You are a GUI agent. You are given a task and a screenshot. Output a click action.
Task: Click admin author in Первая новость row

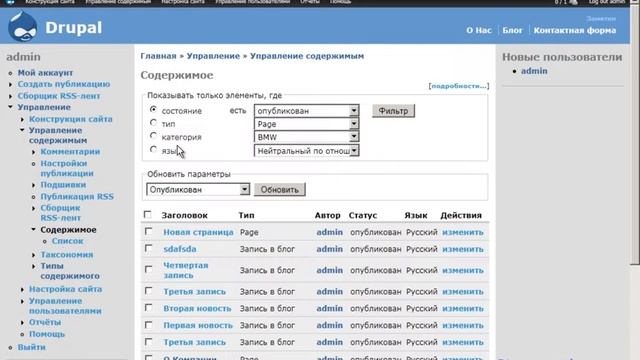pyautogui.click(x=329, y=325)
